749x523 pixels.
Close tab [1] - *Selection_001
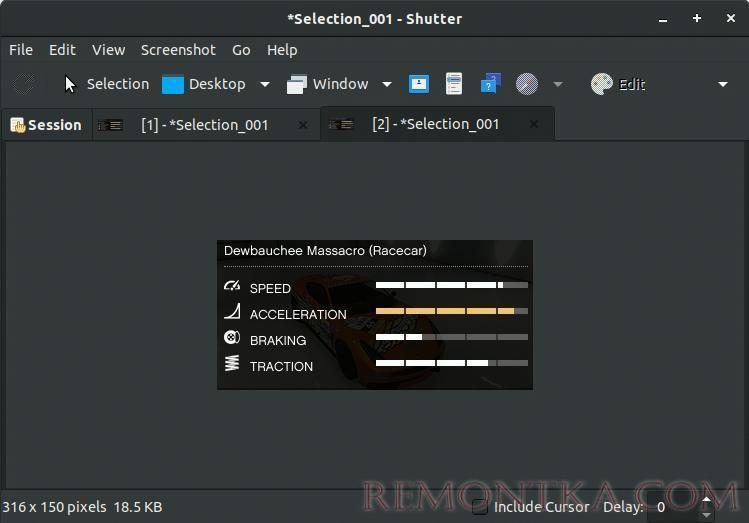point(302,125)
